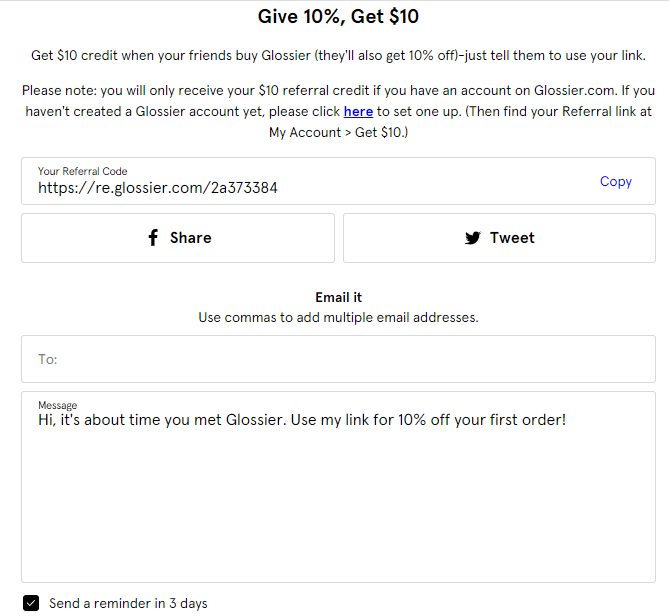
Task: Click the 'Your Referral Code' field label
Action: tap(83, 171)
